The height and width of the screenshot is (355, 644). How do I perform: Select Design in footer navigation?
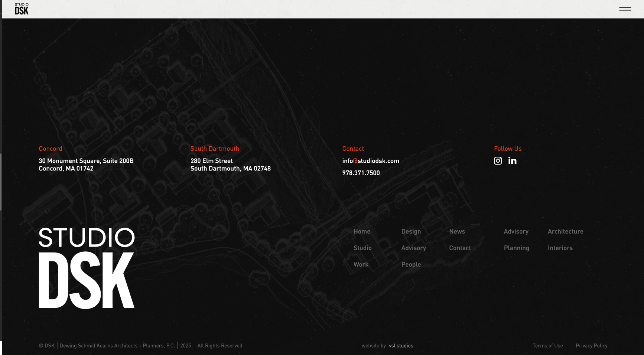[x=411, y=231]
